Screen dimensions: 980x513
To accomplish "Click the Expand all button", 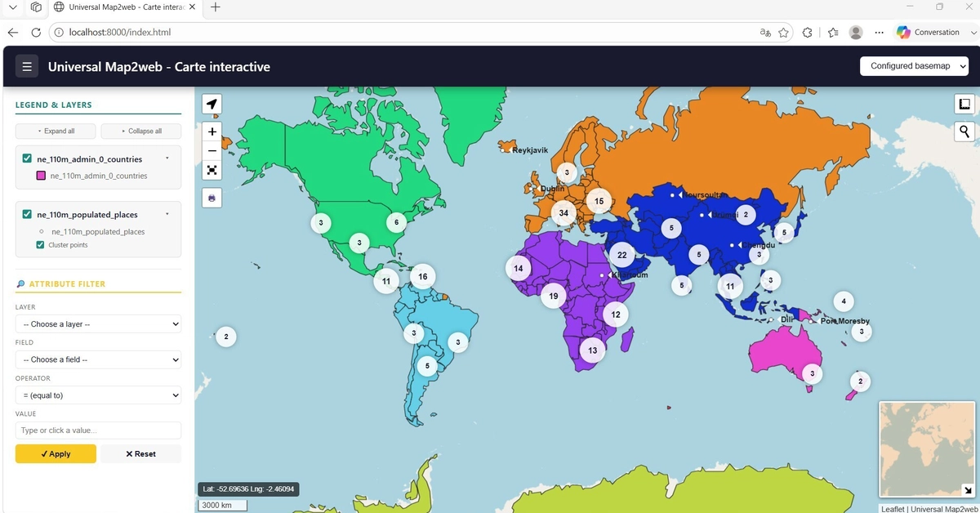I will pos(56,131).
